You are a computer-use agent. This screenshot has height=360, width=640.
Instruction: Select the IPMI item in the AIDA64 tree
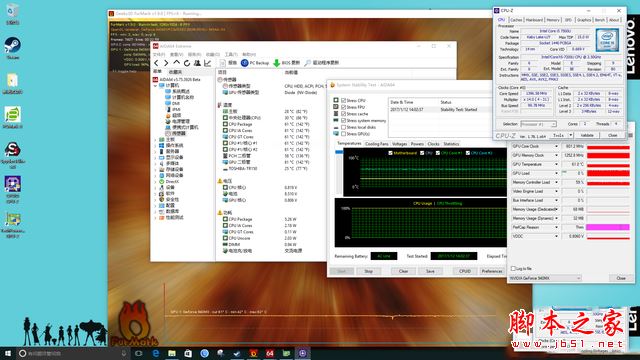[x=173, y=109]
